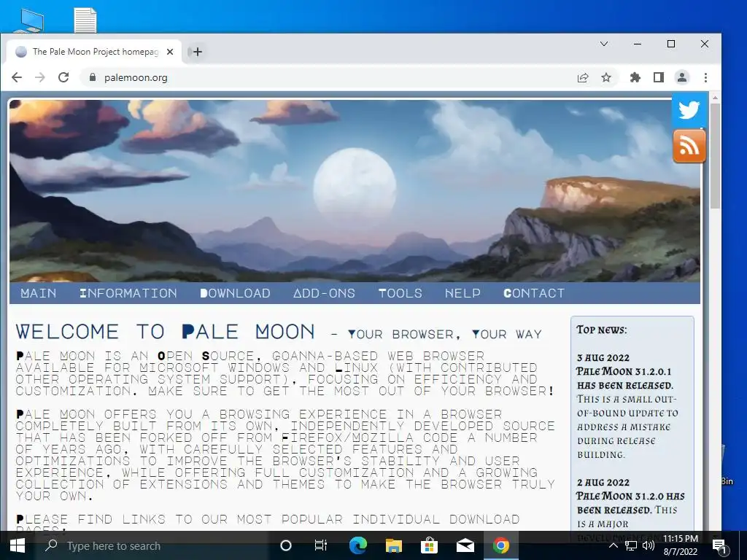Open the network status tray icon

point(631,545)
